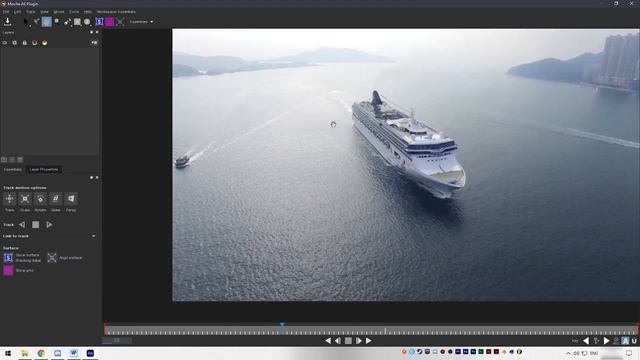Open the Essentials workspace dropdown
Viewport: 640px width, 360px height.
click(x=142, y=22)
